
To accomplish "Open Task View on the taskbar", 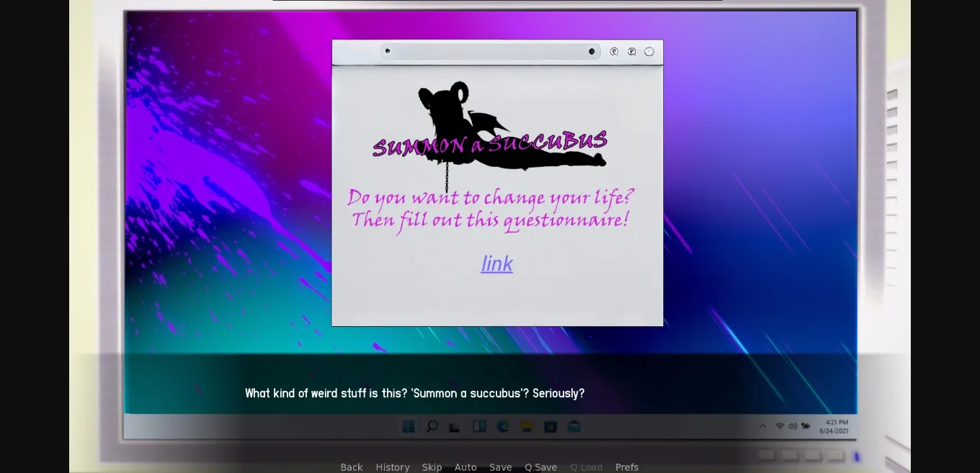I will (x=455, y=428).
